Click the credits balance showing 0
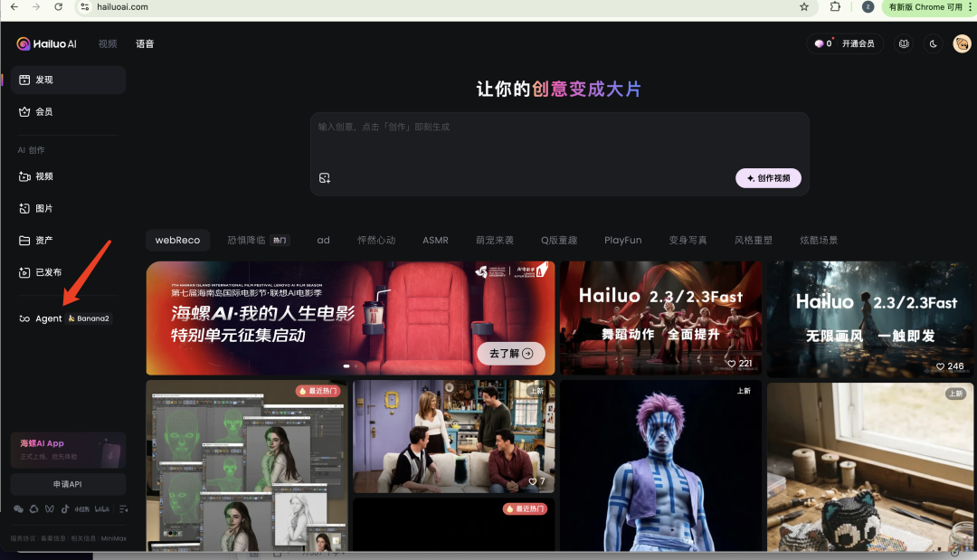 823,43
